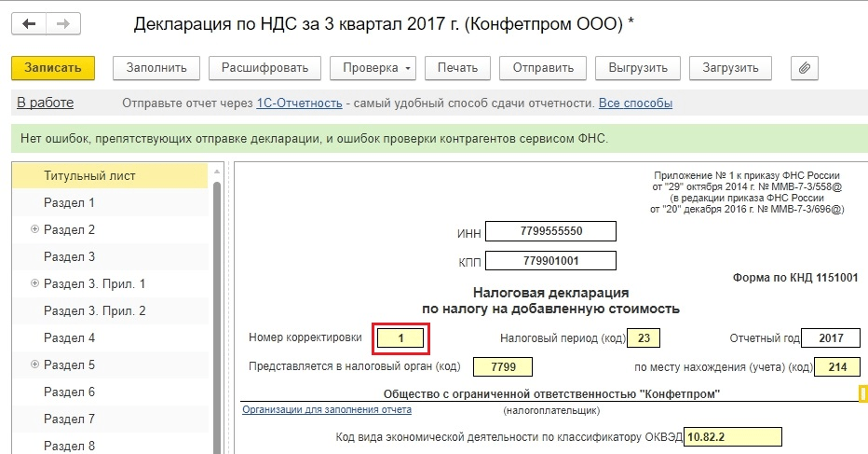Open Организации для заполнения отчета link
Image resolution: width=868 pixels, height=454 pixels.
click(327, 409)
